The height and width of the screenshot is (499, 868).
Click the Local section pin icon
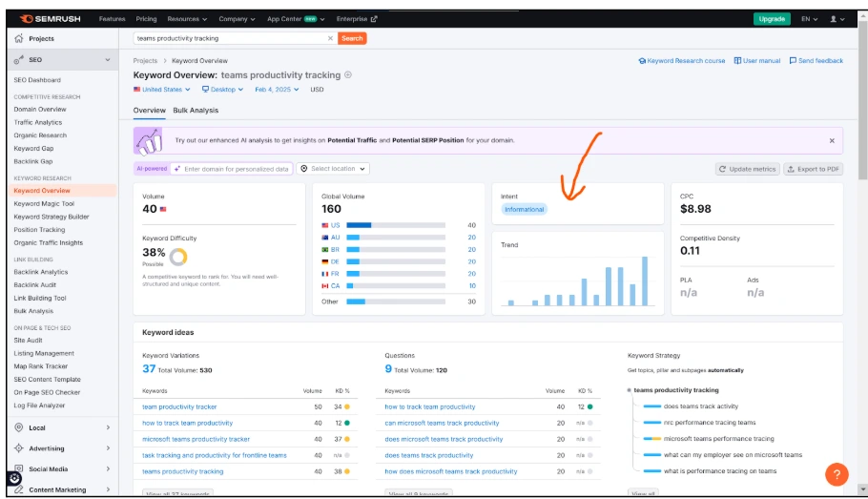coord(19,427)
